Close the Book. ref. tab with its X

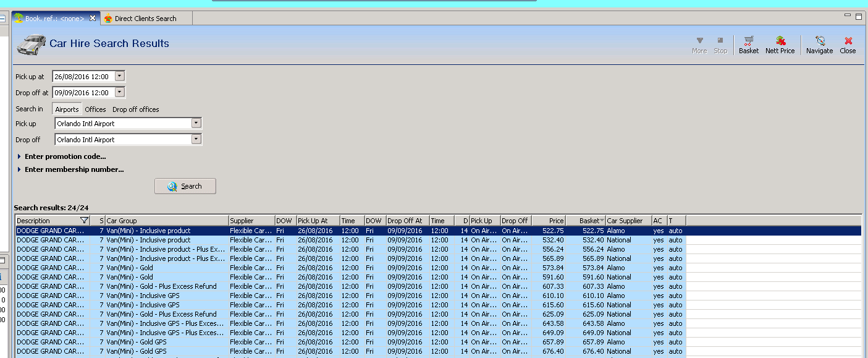point(93,19)
